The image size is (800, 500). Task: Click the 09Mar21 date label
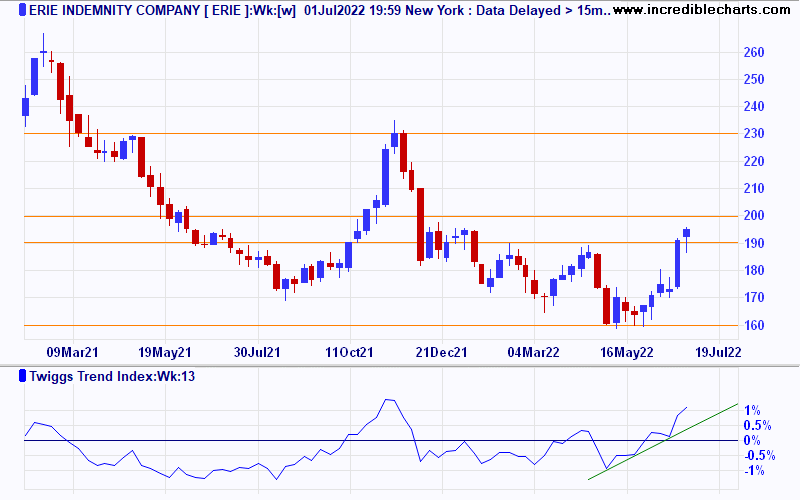click(72, 352)
